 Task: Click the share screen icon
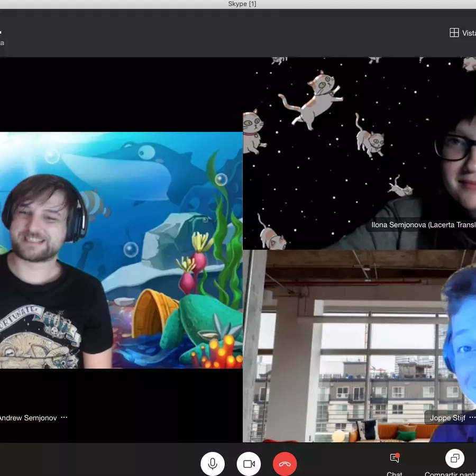[x=454, y=457]
